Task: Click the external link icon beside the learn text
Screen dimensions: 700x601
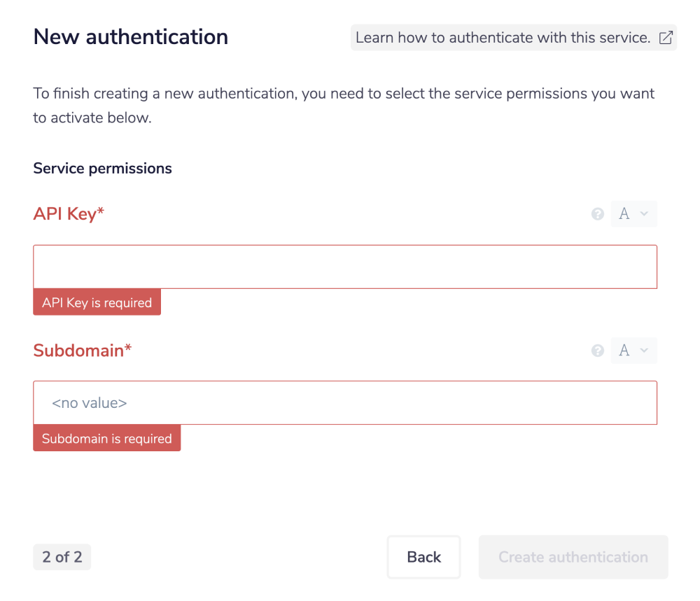Action: click(x=666, y=37)
